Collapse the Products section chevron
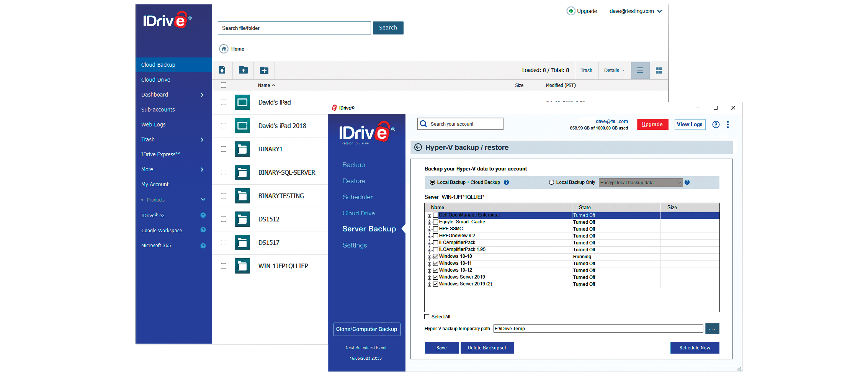The image size is (868, 372). pyautogui.click(x=203, y=200)
